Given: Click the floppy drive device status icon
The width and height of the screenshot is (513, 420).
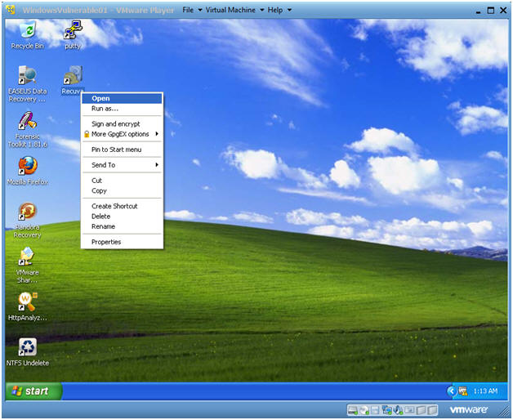Looking at the screenshot, I should click(x=376, y=410).
